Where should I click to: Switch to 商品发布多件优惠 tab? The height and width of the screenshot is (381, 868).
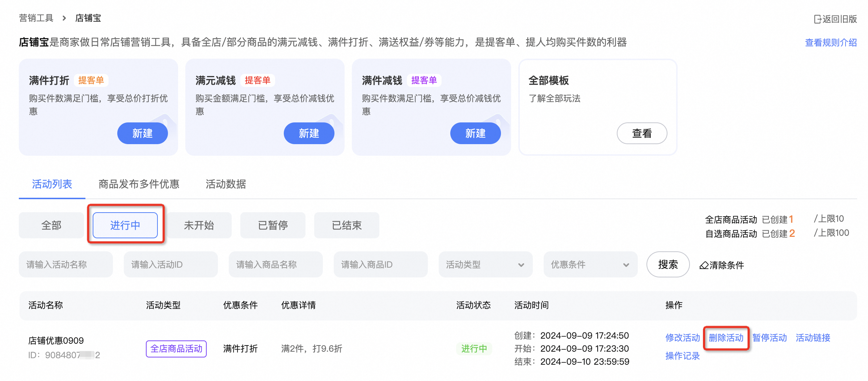(139, 184)
